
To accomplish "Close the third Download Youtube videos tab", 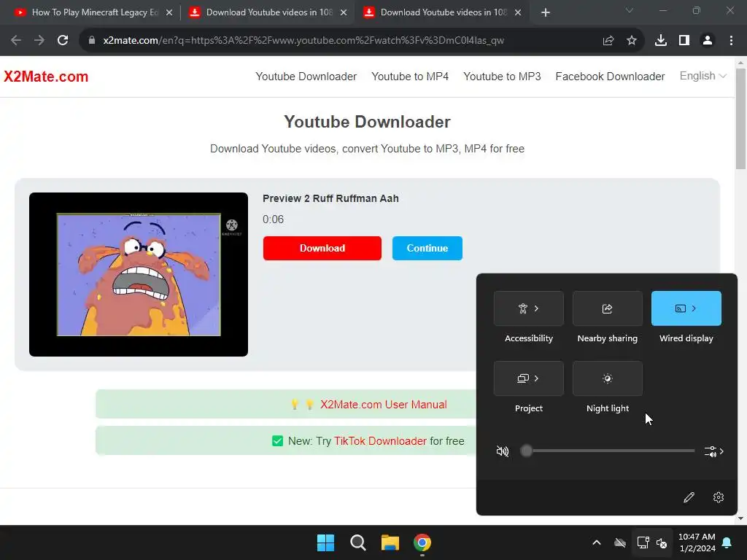I will [518, 12].
